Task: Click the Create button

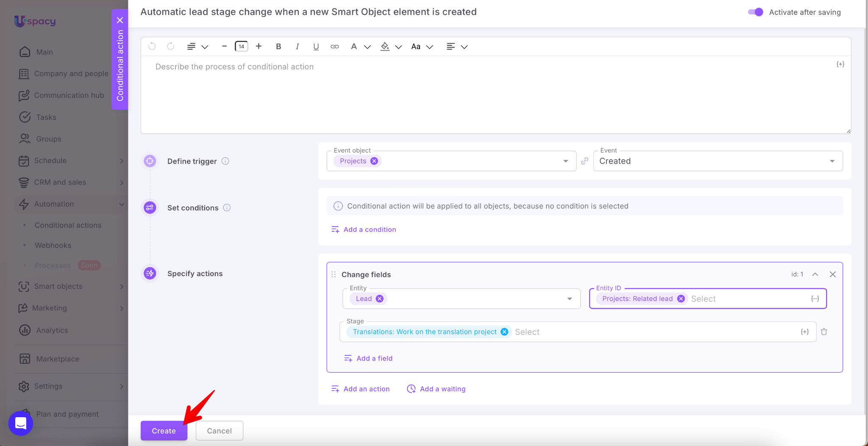Action: point(164,431)
